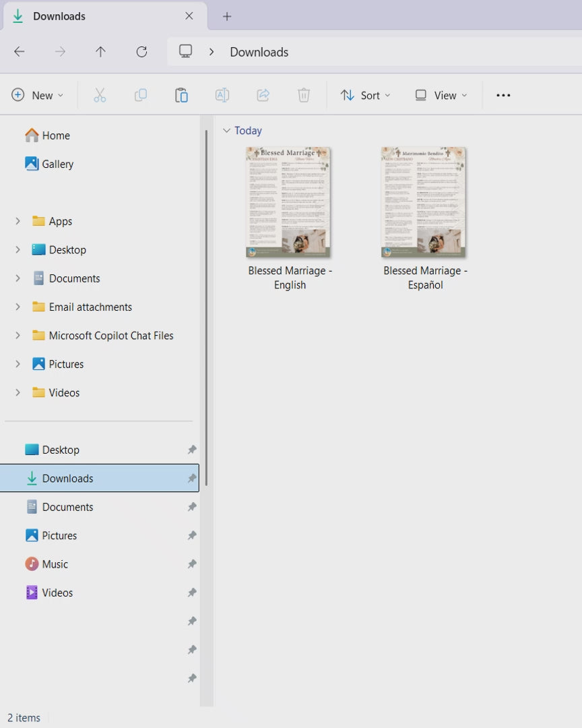Click the Cut scissors icon
The height and width of the screenshot is (728, 582).
(x=100, y=96)
